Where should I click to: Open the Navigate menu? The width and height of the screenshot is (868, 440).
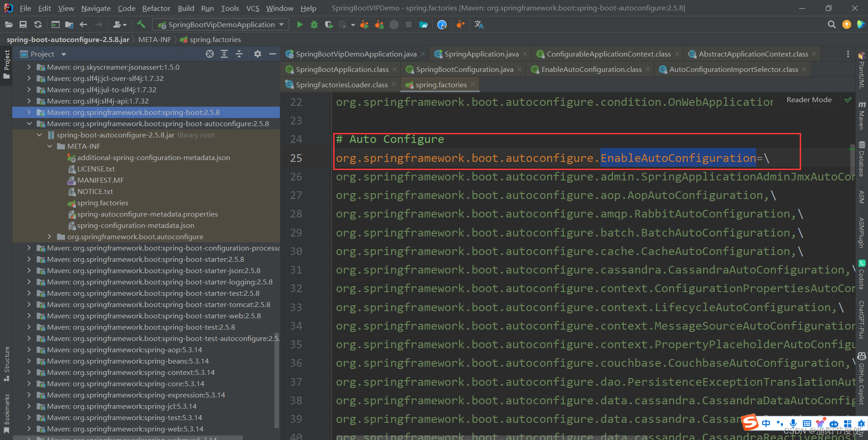96,8
